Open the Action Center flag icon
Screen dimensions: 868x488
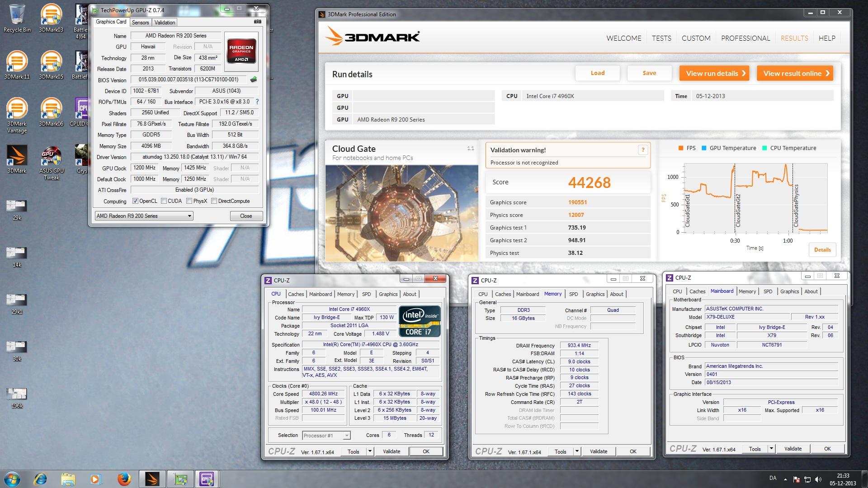(x=796, y=479)
